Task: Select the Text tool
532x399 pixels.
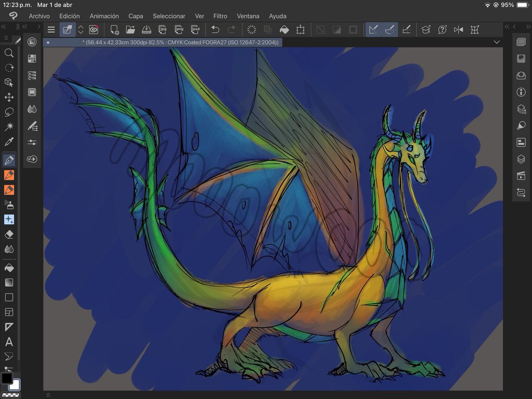Action: [x=9, y=342]
